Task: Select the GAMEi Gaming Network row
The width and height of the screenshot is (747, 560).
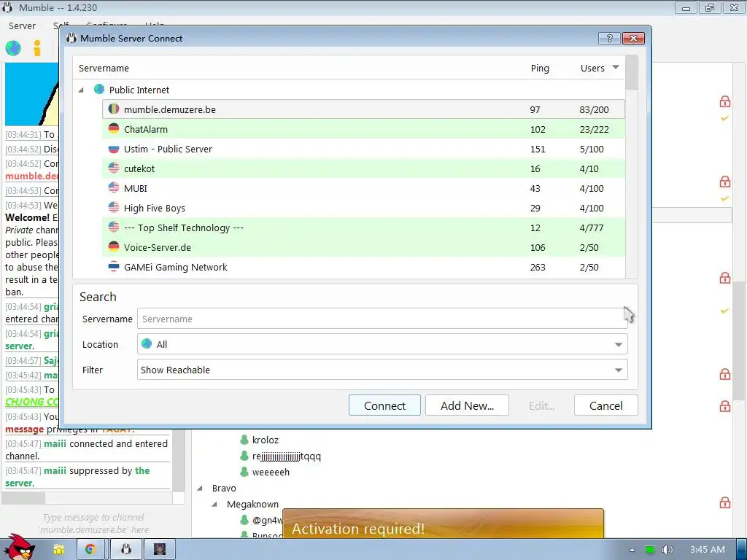Action: tap(363, 267)
